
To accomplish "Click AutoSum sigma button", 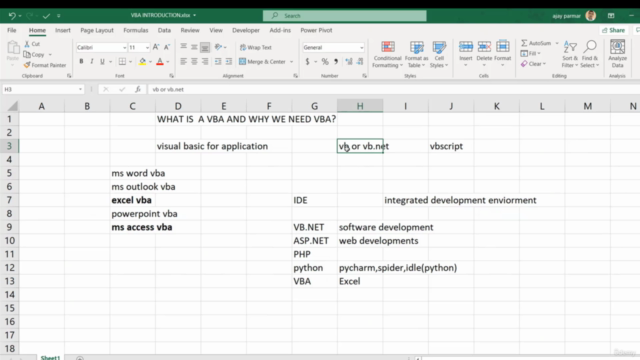I will click(x=536, y=43).
